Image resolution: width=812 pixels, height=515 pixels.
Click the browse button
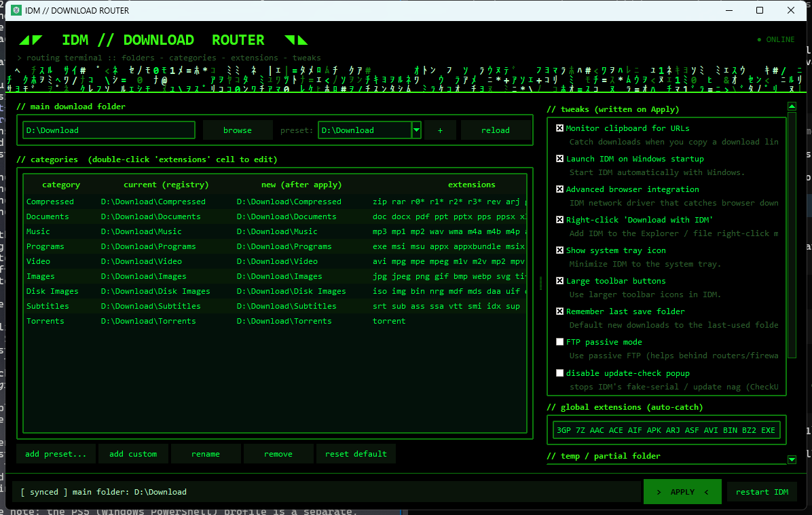point(238,130)
